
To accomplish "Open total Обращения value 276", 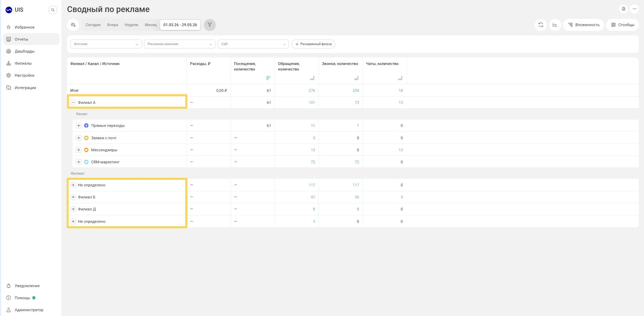I will [312, 90].
